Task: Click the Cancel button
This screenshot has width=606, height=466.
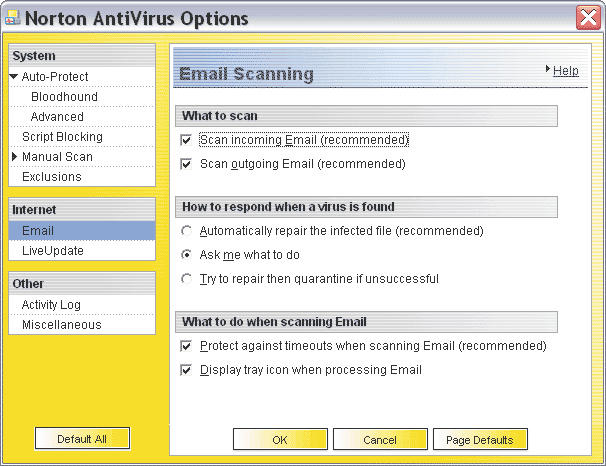Action: 380,439
